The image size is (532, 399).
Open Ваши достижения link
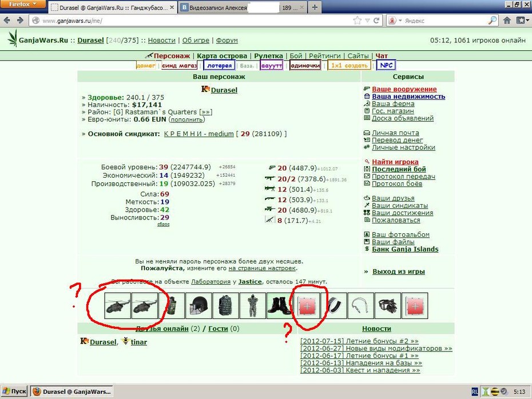click(402, 213)
